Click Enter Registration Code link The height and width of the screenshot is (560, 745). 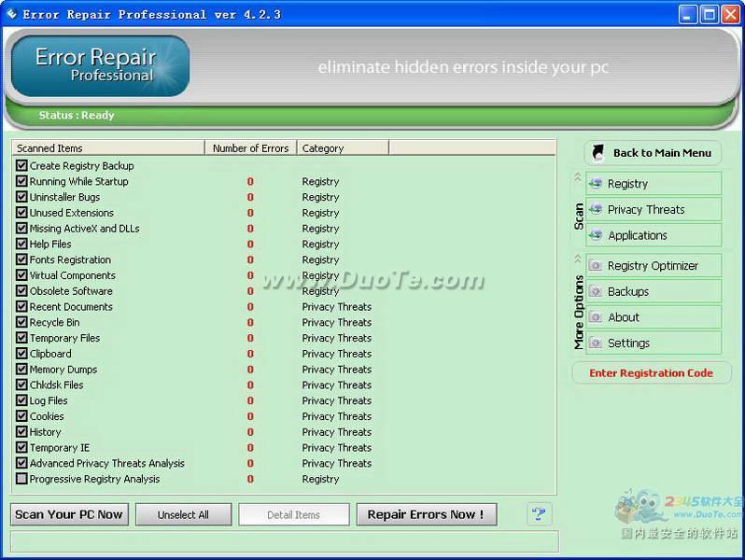[652, 372]
